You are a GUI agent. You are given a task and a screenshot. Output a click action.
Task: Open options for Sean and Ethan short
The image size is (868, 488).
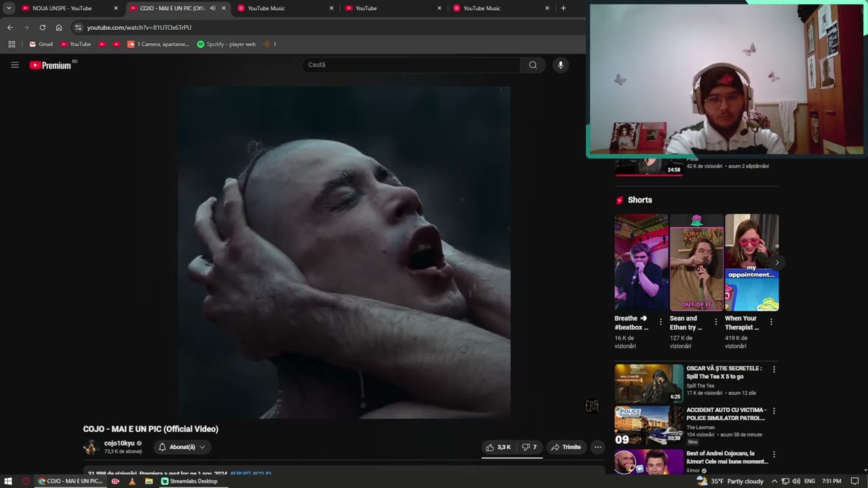(715, 322)
